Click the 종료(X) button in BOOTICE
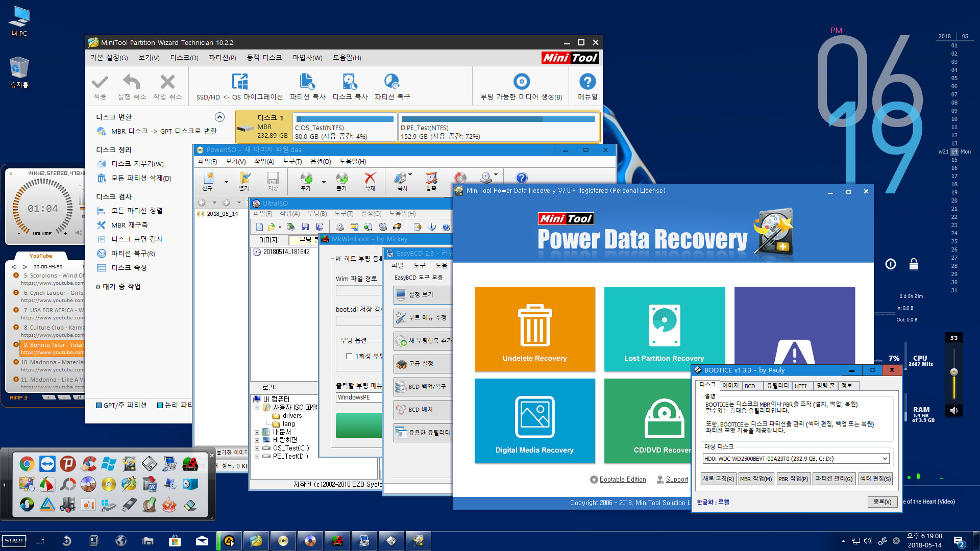980x551 pixels. (x=882, y=502)
